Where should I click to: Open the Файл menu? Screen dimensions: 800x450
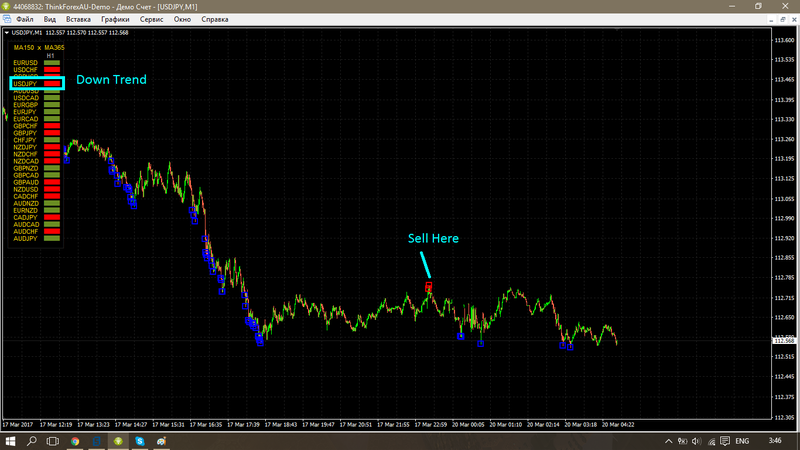pyautogui.click(x=24, y=19)
